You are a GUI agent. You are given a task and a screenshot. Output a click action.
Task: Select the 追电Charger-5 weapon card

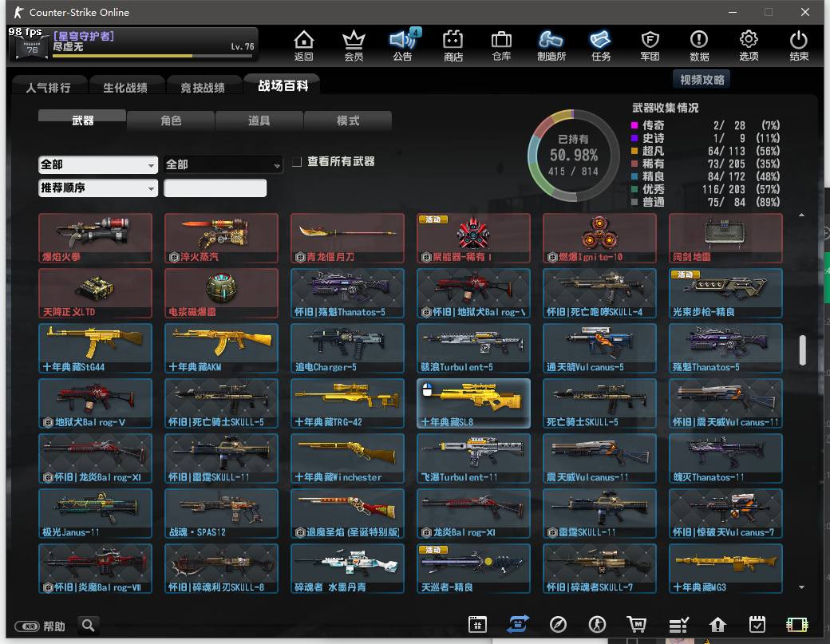(347, 348)
